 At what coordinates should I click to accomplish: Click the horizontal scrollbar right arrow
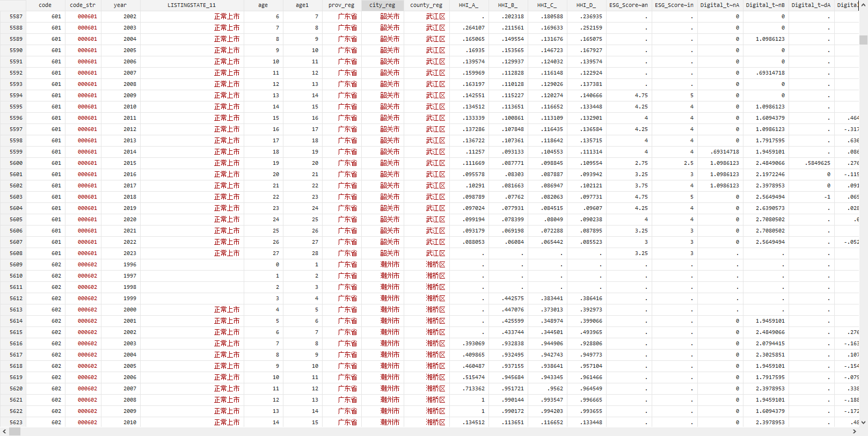point(855,431)
